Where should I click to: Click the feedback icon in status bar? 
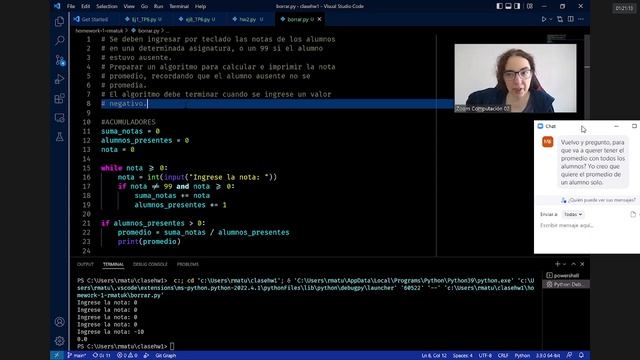pos(569,356)
